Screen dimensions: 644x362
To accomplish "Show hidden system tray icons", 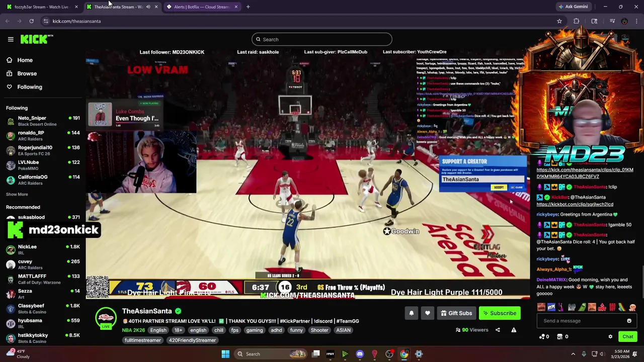I will click(x=573, y=354).
